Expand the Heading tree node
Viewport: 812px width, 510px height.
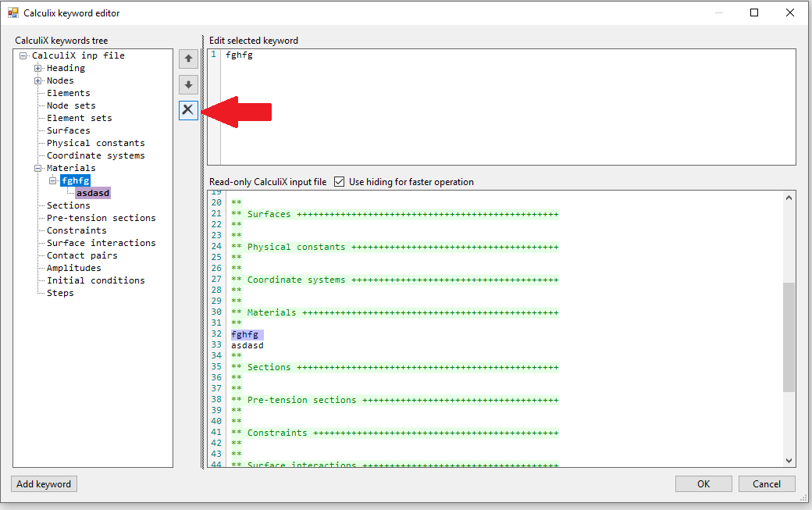(x=37, y=69)
